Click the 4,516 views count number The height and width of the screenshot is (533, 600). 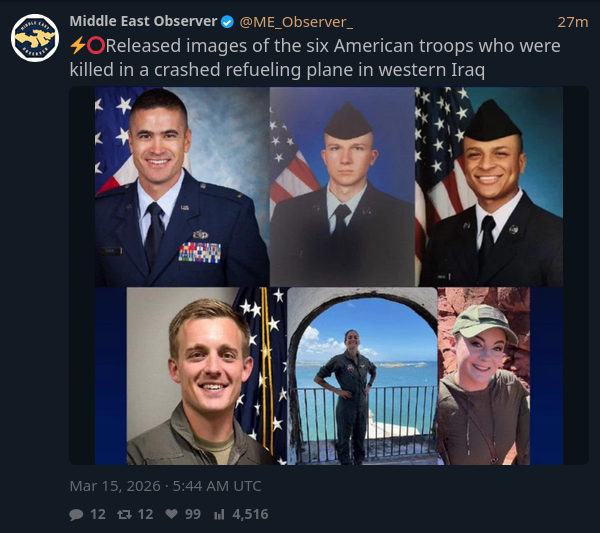pos(250,514)
